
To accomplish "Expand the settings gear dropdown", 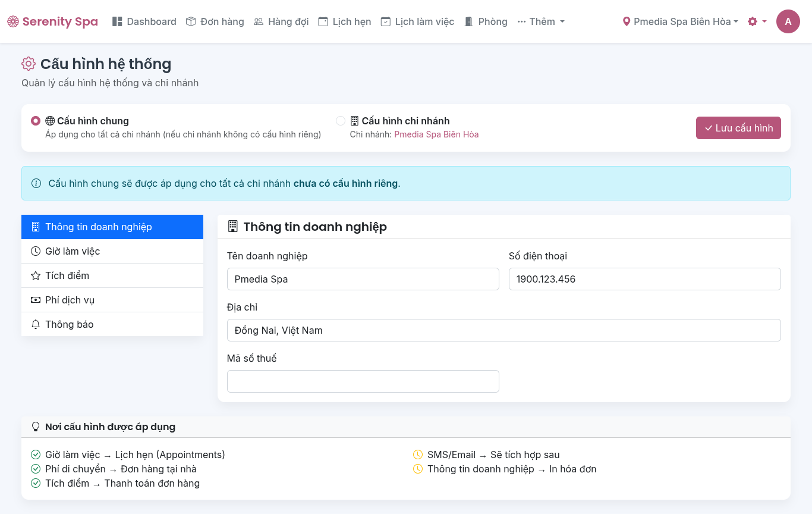I will [x=757, y=21].
